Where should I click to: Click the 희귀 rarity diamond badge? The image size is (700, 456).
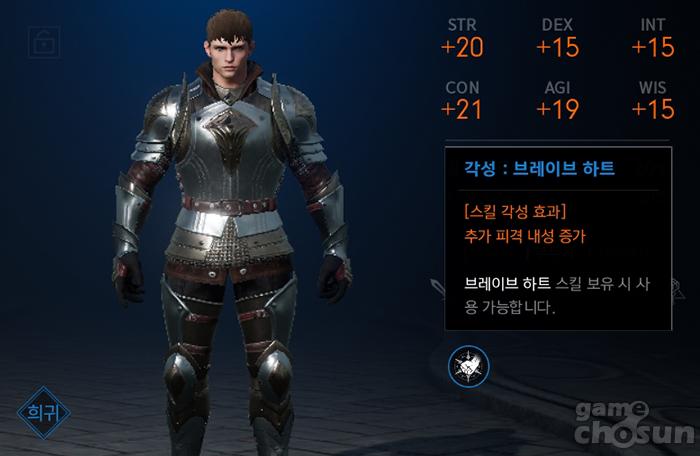pyautogui.click(x=44, y=412)
